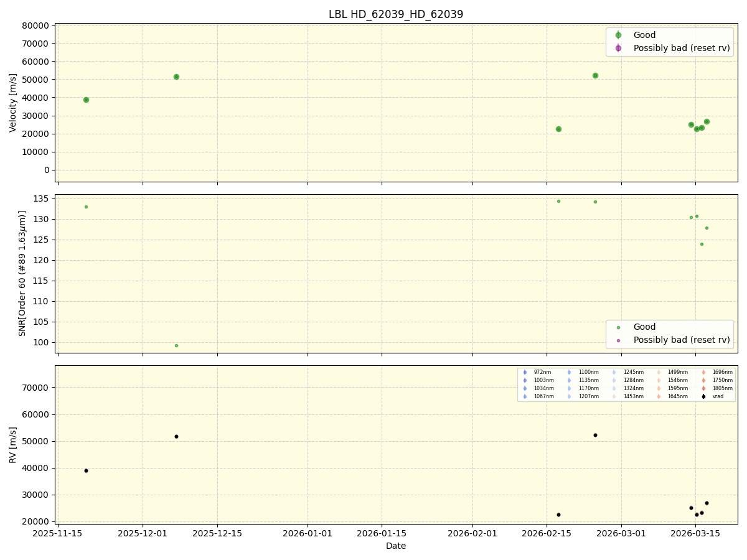Image resolution: width=747 pixels, height=560 pixels.
Task: Click the 2025-12-15 date tick label
Action: pos(217,533)
